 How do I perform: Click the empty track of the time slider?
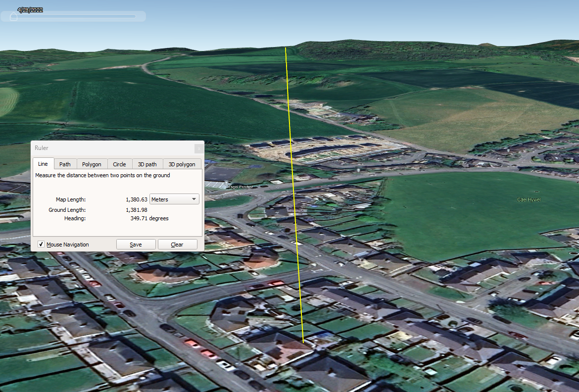79,16
